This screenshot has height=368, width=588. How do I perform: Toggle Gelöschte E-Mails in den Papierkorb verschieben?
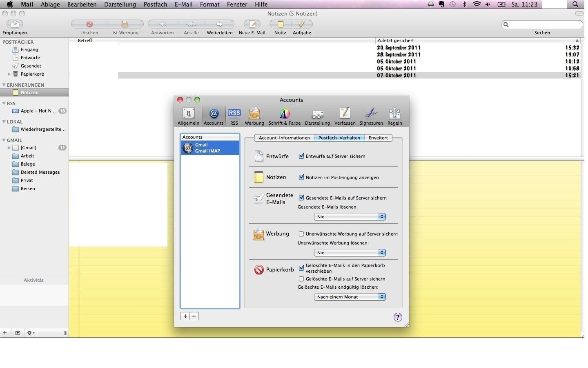[301, 268]
